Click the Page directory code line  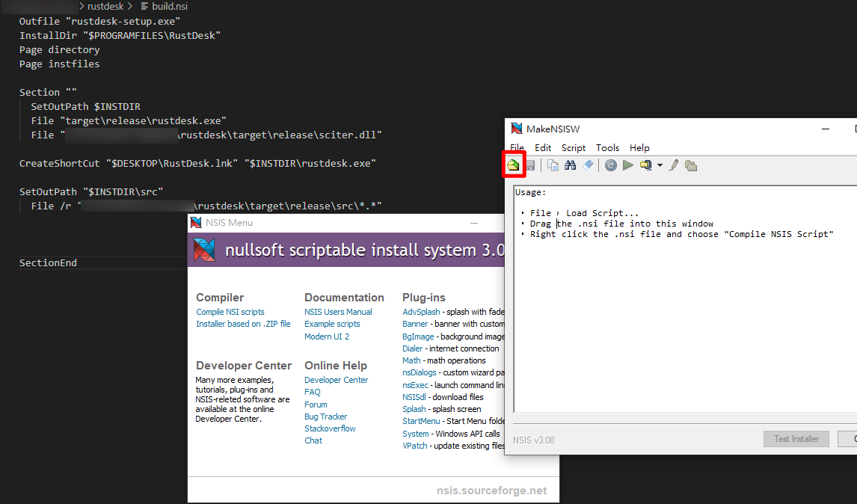[x=60, y=50]
